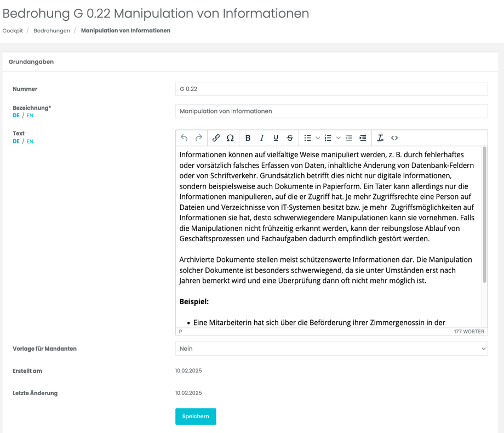
Task: Insert a hyperlink via link icon
Action: (216, 138)
